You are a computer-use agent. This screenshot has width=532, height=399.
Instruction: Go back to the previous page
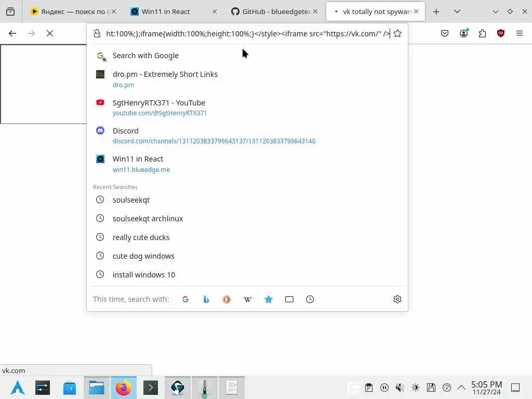tap(12, 33)
